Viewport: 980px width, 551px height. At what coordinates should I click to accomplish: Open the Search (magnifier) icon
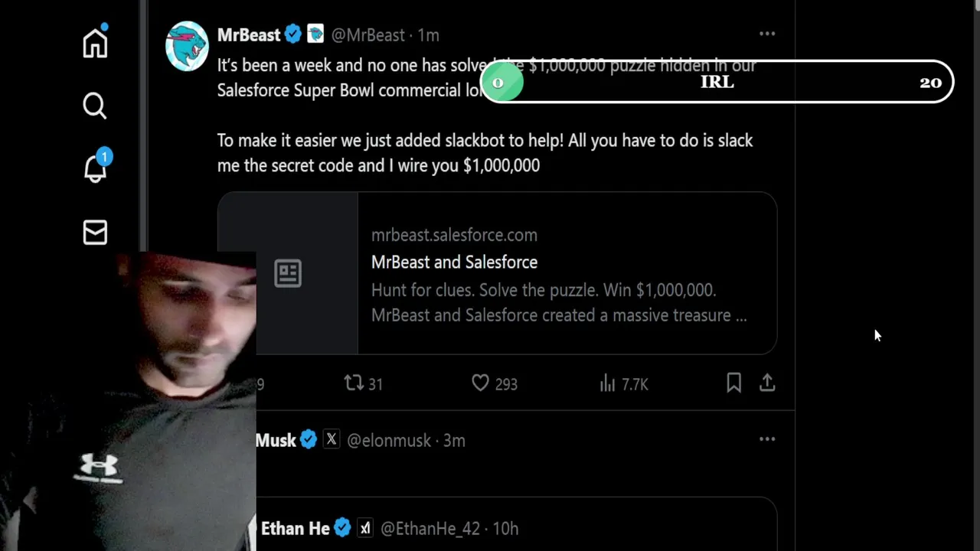point(95,106)
